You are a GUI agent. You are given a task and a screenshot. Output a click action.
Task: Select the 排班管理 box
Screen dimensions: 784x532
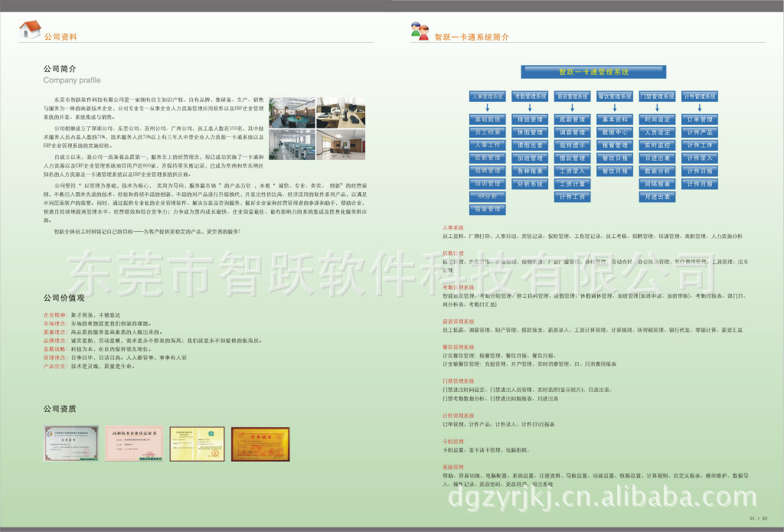click(x=530, y=120)
